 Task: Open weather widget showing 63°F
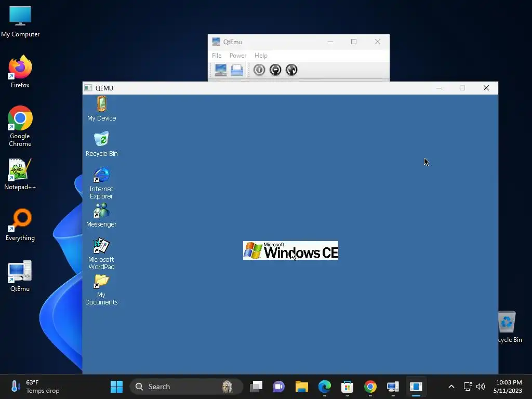35,387
